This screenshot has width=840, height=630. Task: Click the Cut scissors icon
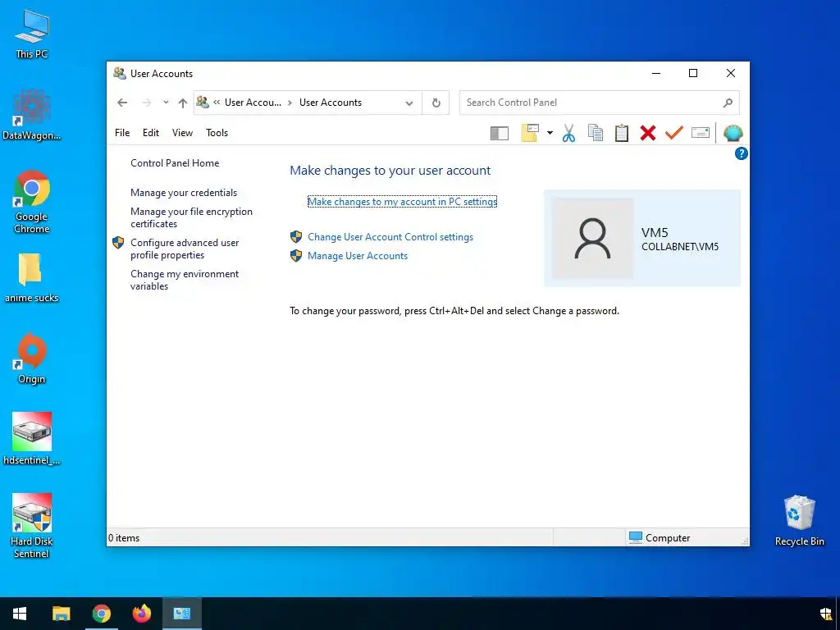click(569, 133)
